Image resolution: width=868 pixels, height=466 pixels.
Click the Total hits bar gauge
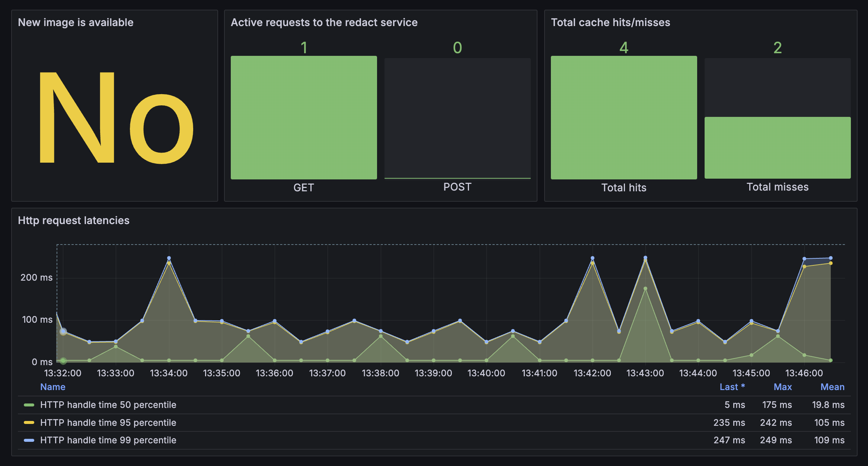pyautogui.click(x=624, y=118)
